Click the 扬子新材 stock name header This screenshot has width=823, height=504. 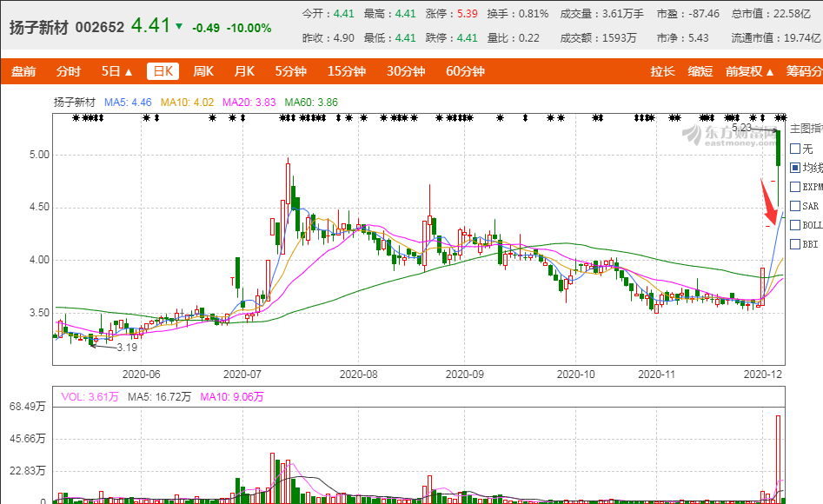[39, 27]
